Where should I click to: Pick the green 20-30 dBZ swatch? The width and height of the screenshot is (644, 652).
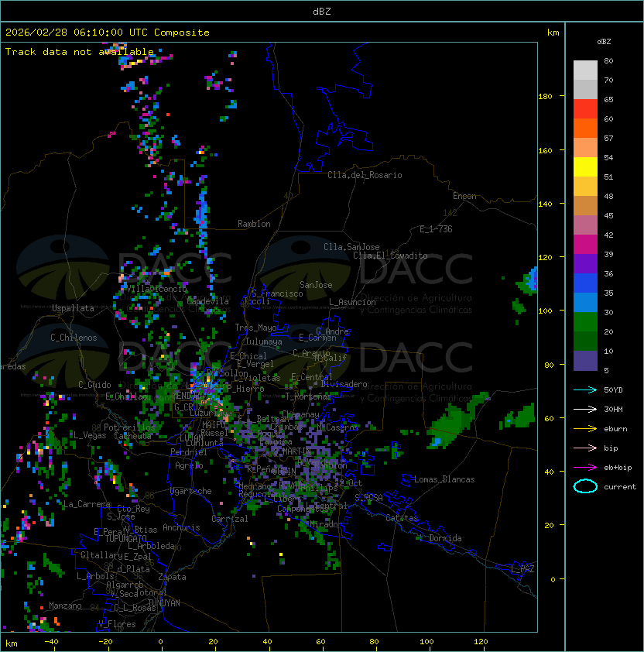pos(585,322)
